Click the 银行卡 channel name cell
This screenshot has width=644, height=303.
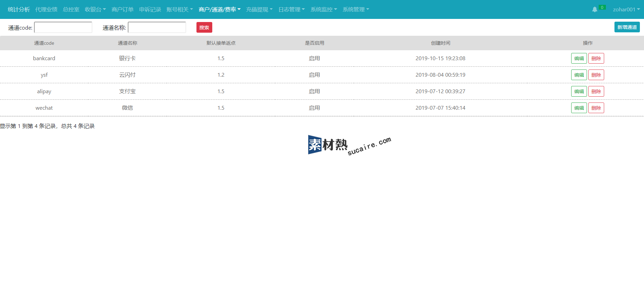tap(127, 58)
